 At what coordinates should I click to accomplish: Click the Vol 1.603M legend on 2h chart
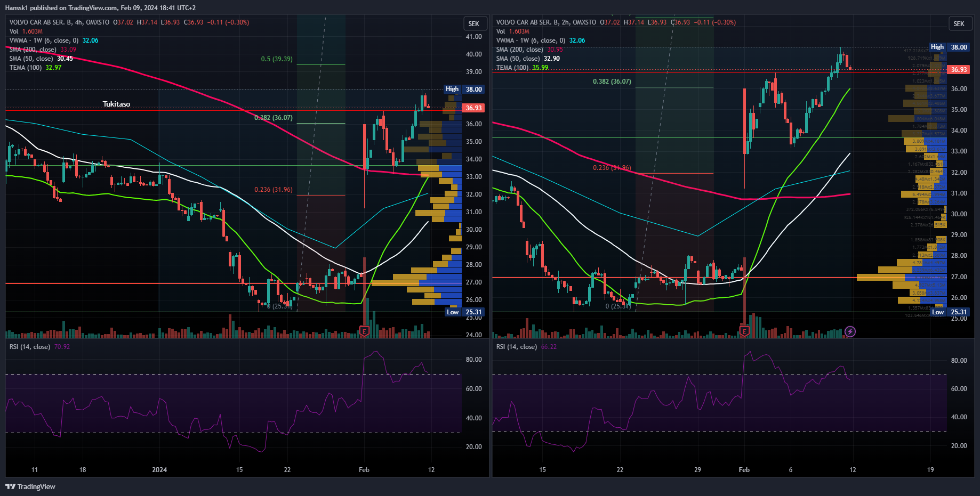(x=512, y=31)
